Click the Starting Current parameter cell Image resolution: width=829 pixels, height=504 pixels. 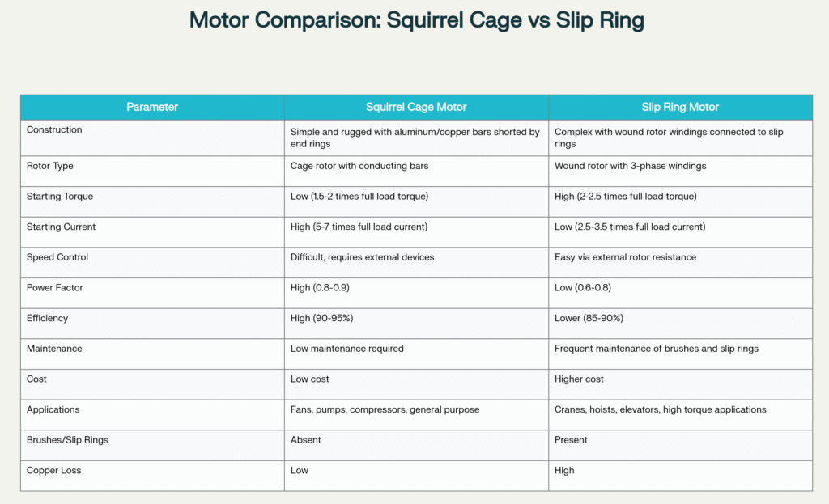click(x=61, y=227)
